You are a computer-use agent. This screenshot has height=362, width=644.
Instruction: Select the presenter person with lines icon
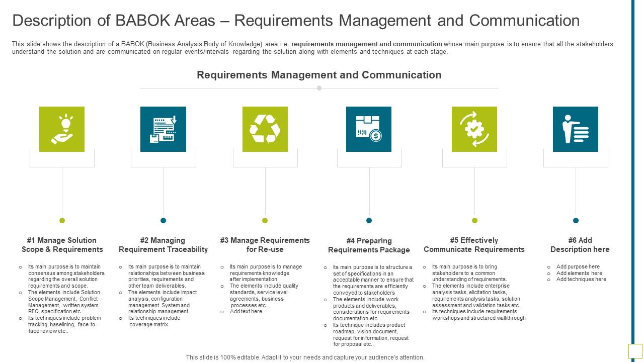click(575, 129)
